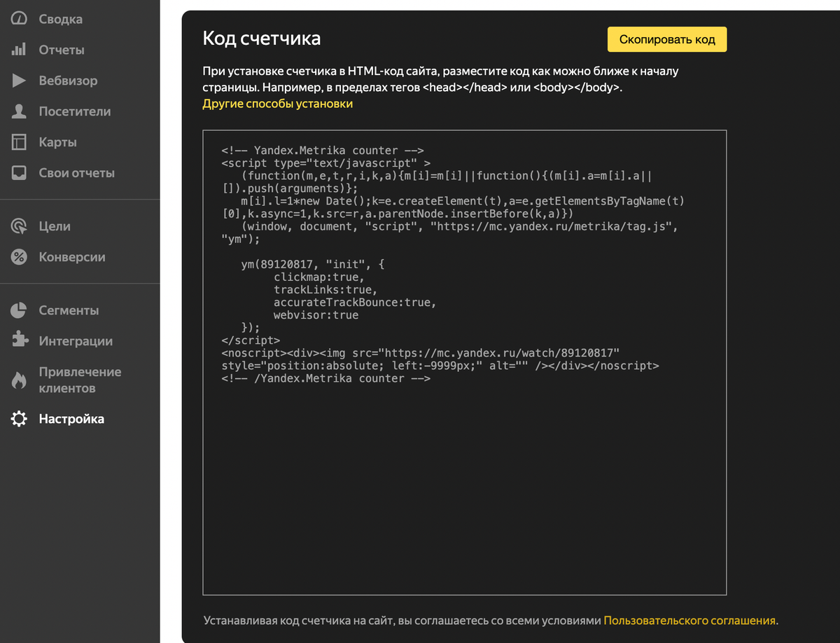The width and height of the screenshot is (840, 643).
Task: Open the Отчеты menu item
Action: click(62, 50)
